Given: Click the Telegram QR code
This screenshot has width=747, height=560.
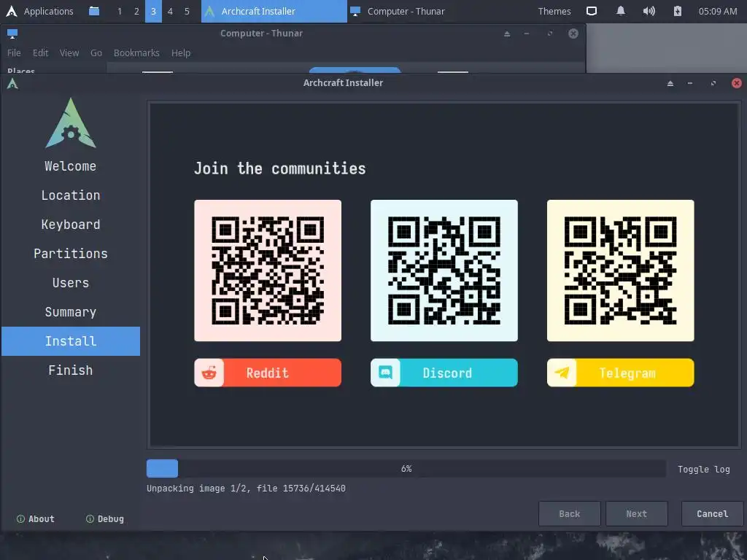Looking at the screenshot, I should tap(620, 271).
